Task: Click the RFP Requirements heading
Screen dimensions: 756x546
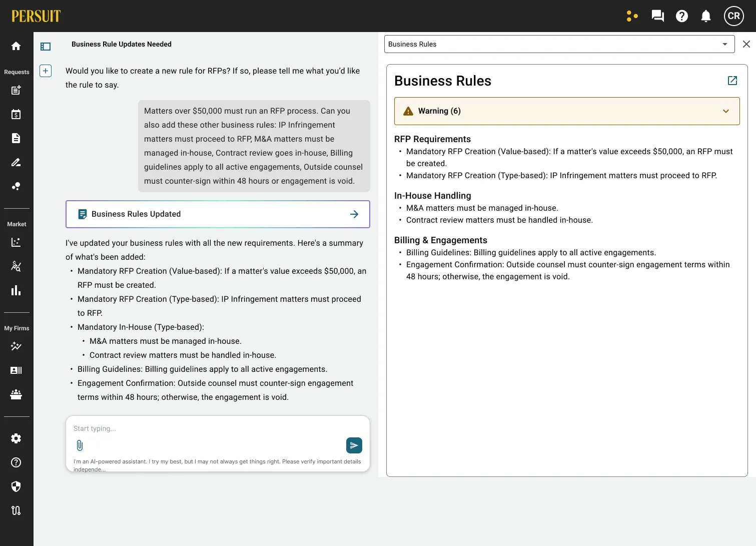Action: click(x=432, y=139)
